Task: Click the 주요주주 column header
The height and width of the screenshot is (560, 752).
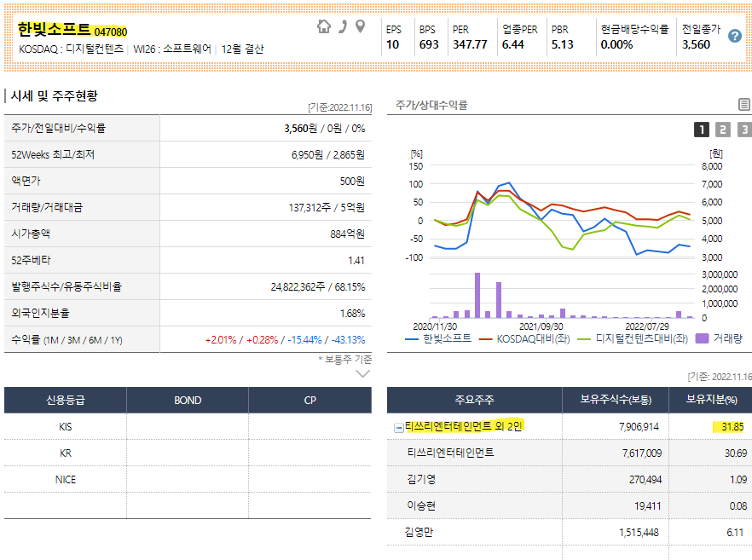Action: pyautogui.click(x=474, y=401)
